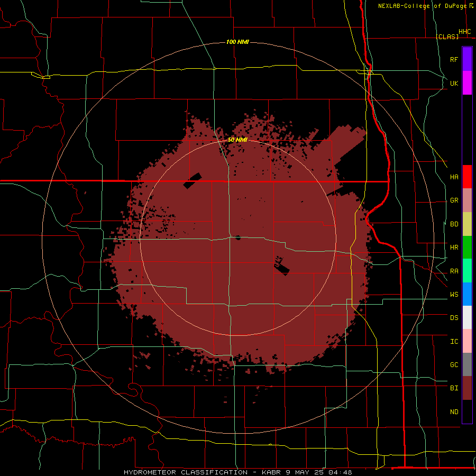Click the DS white legend swatch
Image resolution: width=476 pixels, height=476 pixels.
(x=467, y=317)
